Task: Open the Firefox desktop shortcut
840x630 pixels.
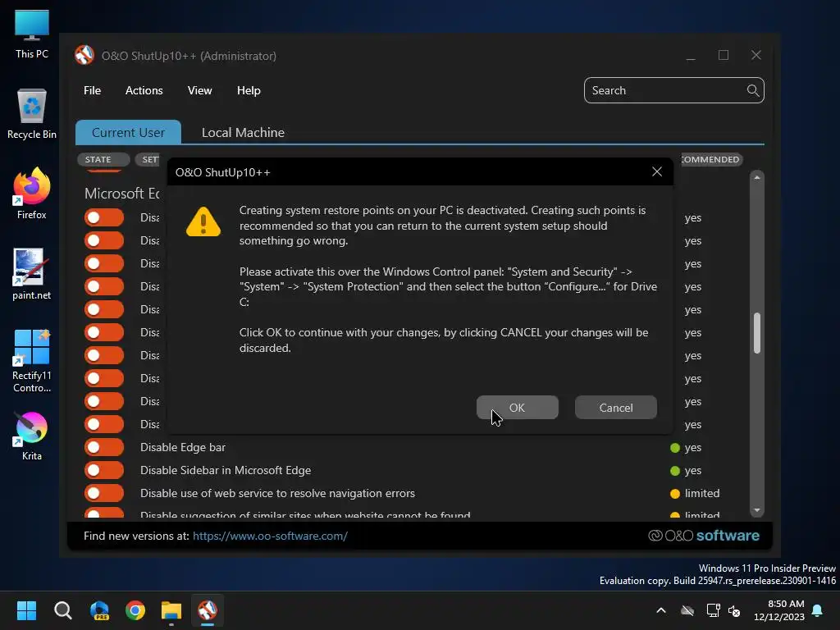Action: coord(32,194)
